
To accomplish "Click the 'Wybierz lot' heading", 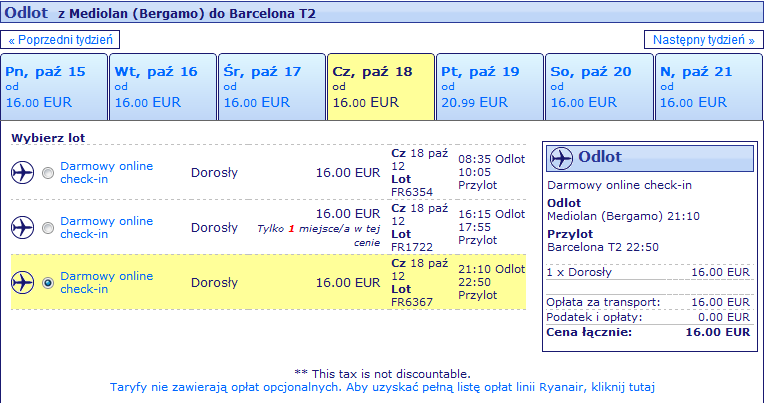I will point(48,138).
